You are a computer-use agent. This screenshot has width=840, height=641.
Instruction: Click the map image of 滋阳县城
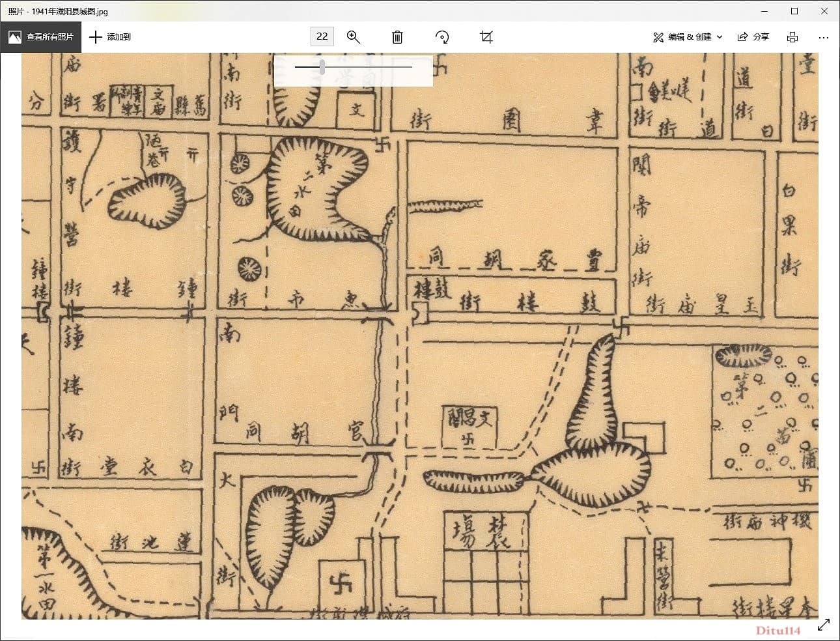[x=420, y=336]
